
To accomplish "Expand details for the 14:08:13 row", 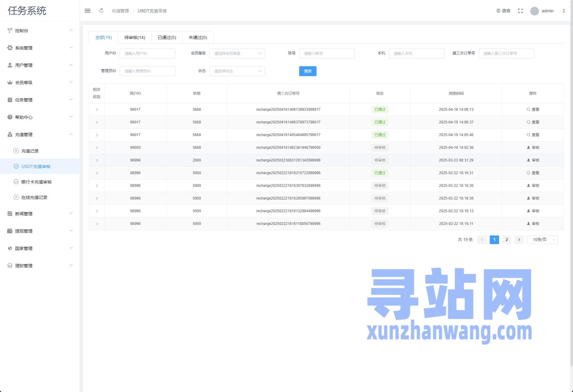I will 97,110.
